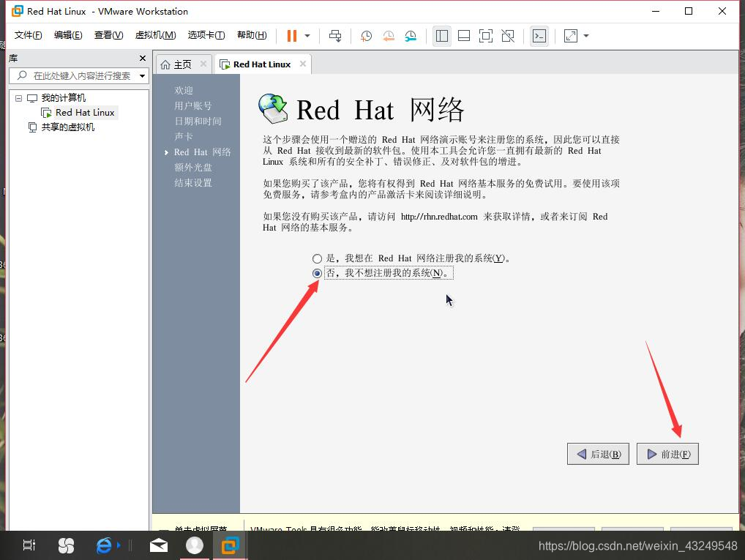Open the 选项卡(T) menu
The height and width of the screenshot is (560, 745).
[x=206, y=35]
